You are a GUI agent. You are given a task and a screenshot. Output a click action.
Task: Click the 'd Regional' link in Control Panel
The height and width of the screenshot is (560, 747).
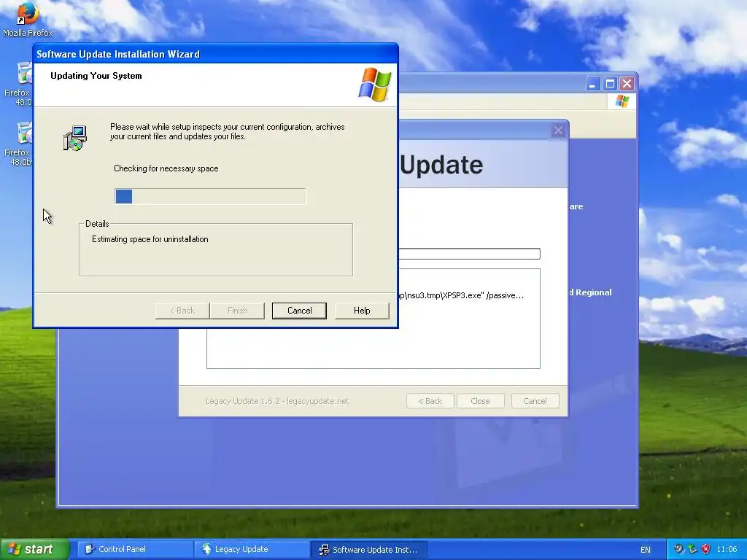tap(590, 292)
